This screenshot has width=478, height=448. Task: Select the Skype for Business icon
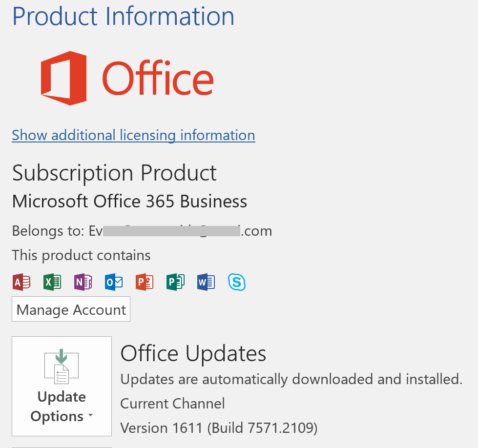click(237, 282)
